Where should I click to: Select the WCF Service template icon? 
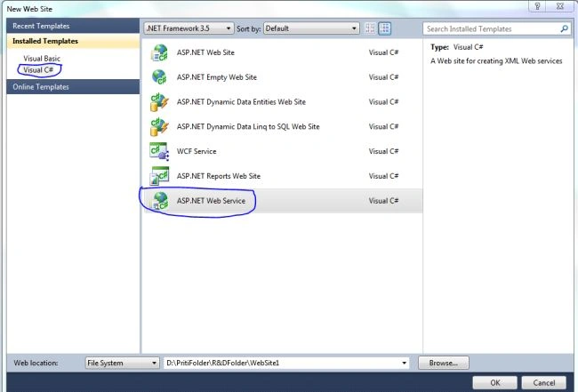point(159,151)
